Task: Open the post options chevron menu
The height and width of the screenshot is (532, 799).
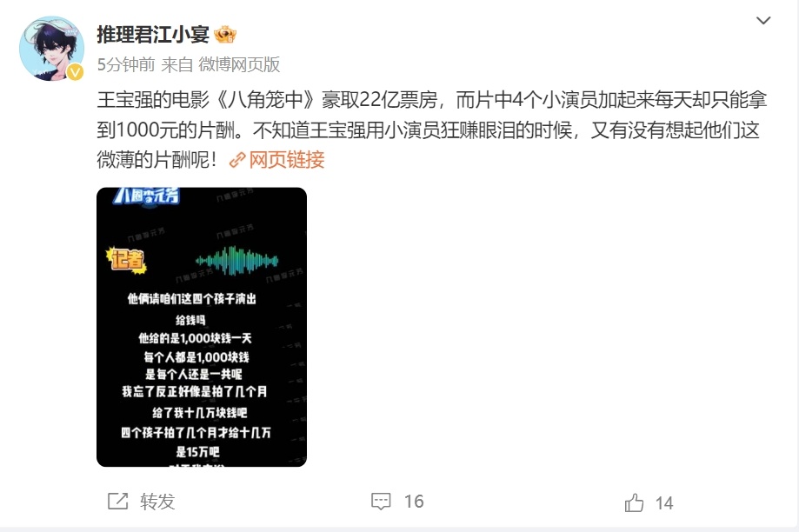Action: 762,20
